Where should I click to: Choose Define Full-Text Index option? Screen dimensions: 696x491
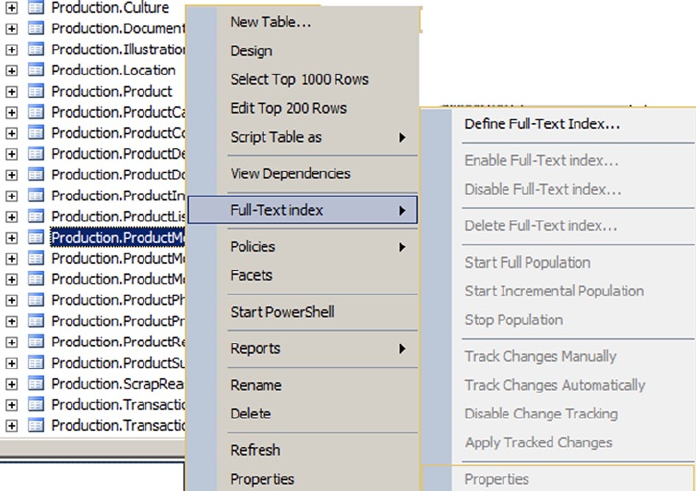coord(542,125)
